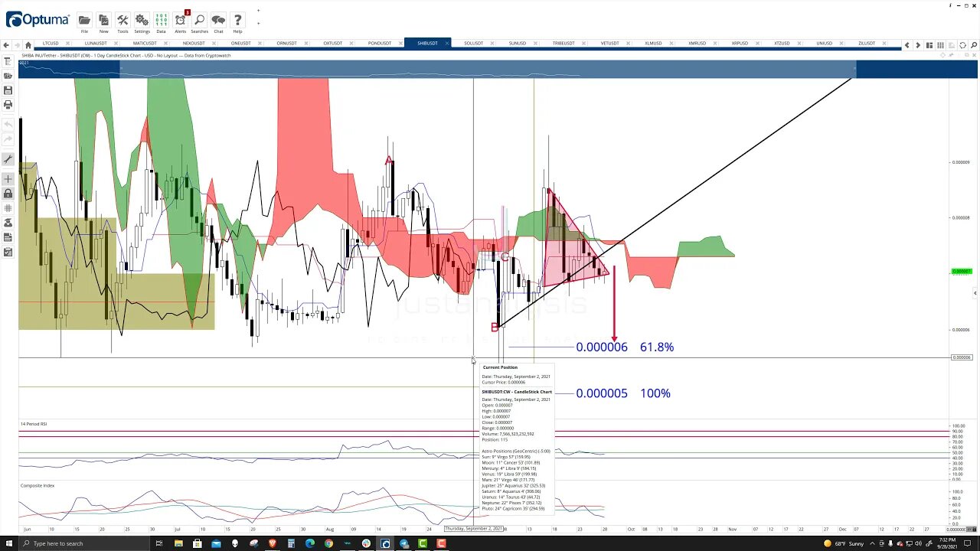
Task: Switch to the VETUSDT tab
Action: pyautogui.click(x=610, y=44)
